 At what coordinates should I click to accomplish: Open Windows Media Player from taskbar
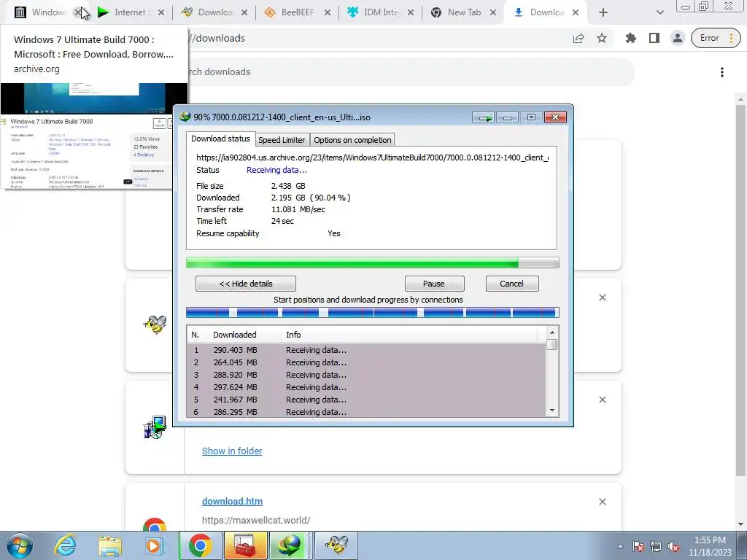coord(154,545)
